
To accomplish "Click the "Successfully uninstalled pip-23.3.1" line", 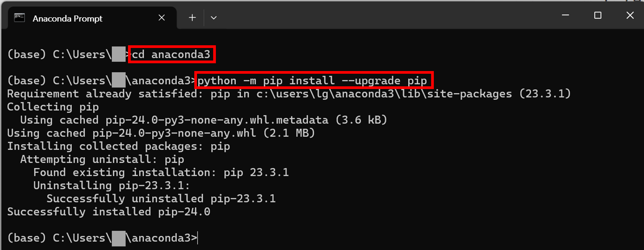I will coord(161,199).
